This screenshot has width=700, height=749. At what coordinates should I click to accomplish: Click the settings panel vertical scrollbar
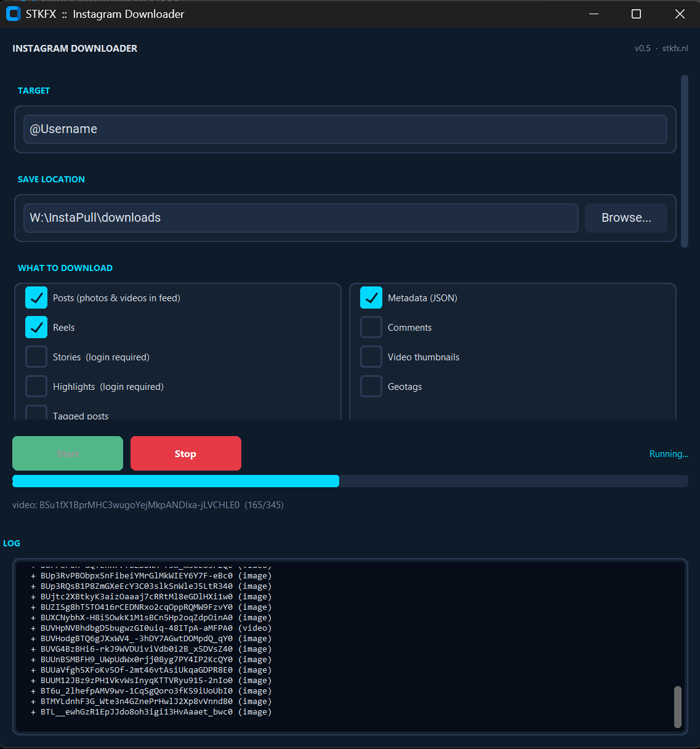(685, 161)
